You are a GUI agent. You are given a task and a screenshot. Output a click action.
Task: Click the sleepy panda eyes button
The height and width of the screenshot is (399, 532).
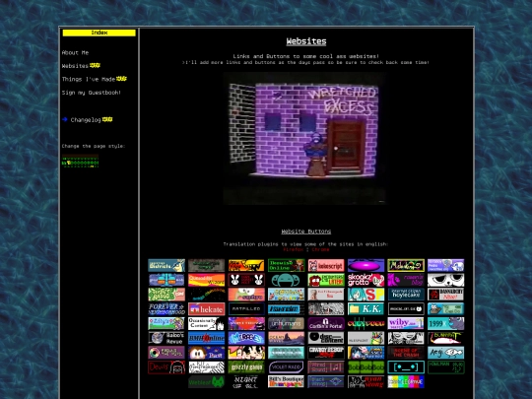tap(446, 280)
